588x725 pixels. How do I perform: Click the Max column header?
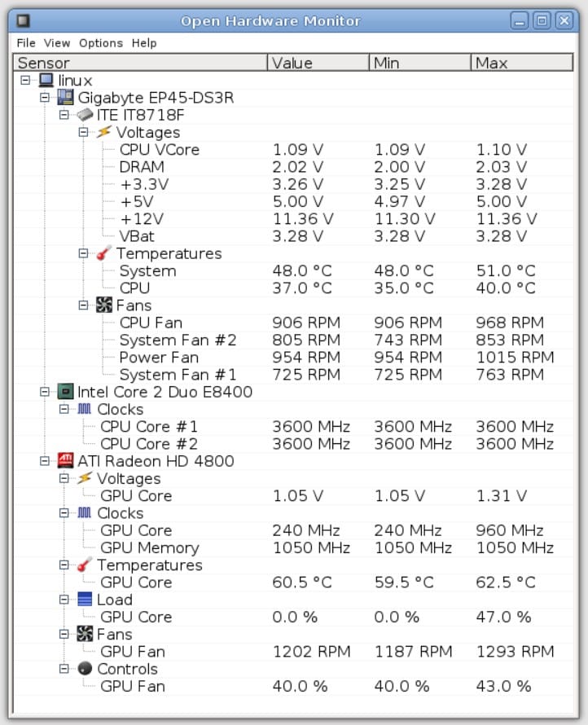522,63
